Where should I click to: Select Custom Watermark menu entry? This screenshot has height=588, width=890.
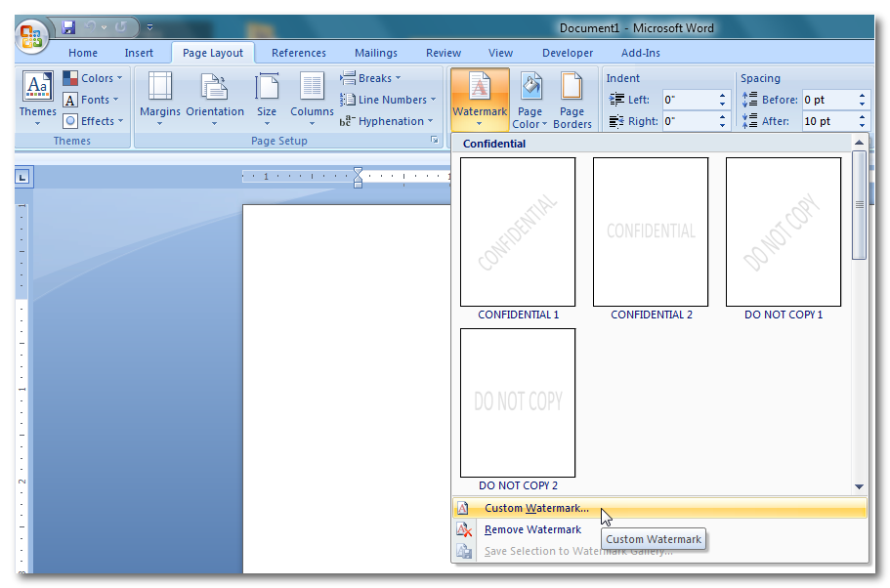(x=536, y=508)
